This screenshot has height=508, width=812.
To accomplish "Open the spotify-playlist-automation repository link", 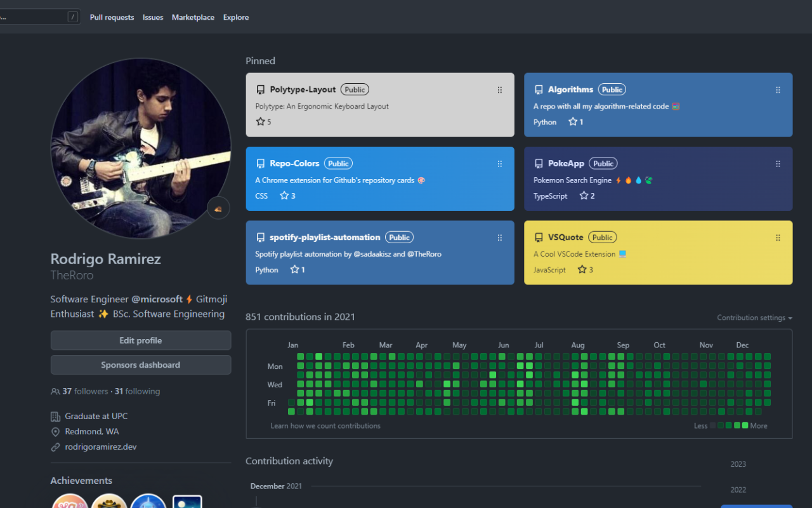I will (x=325, y=237).
